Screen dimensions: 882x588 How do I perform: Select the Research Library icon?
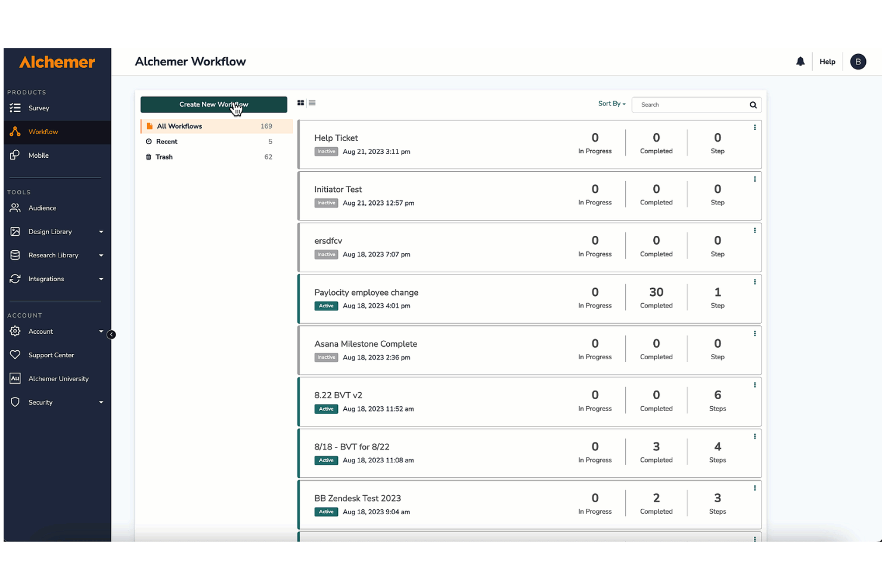(15, 255)
